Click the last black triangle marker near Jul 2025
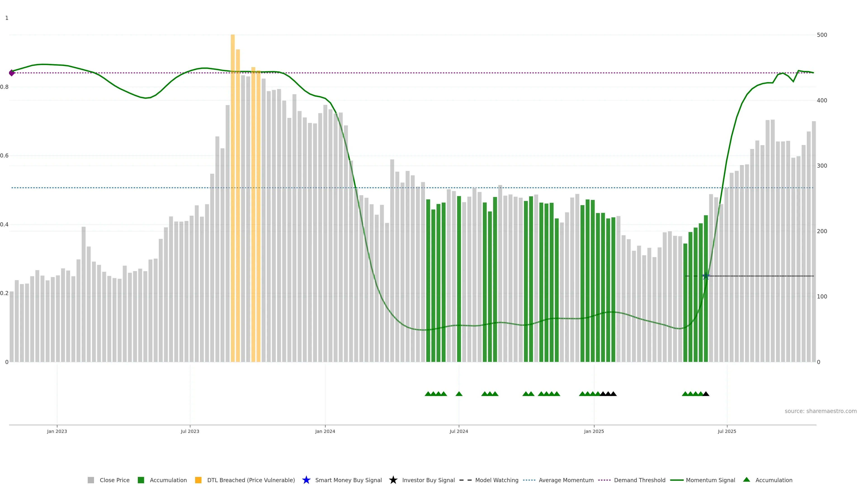The width and height of the screenshot is (868, 488). (x=706, y=394)
